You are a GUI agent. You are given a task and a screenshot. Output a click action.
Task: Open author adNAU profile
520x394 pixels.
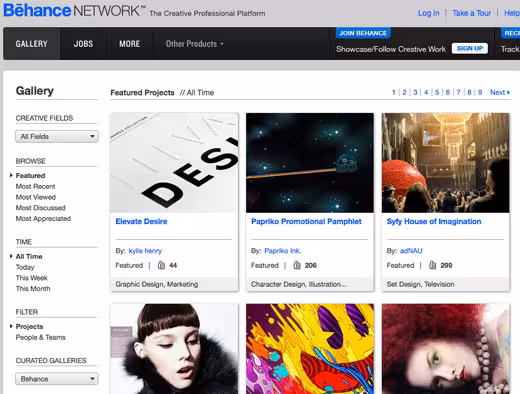411,251
